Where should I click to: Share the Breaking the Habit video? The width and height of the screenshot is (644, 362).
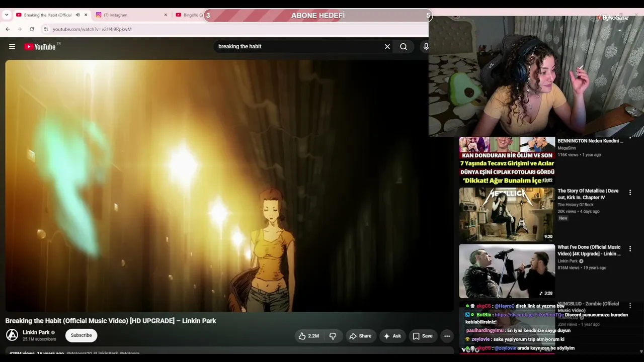(x=360, y=336)
